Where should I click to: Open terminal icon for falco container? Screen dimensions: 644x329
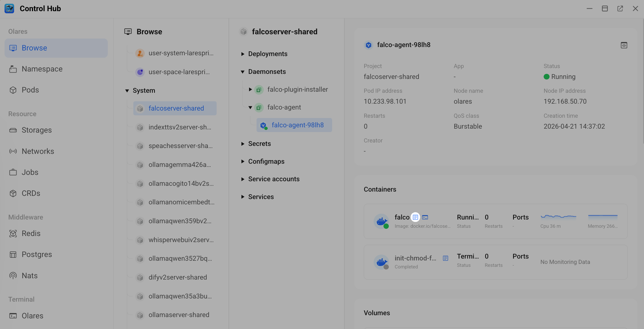425,217
